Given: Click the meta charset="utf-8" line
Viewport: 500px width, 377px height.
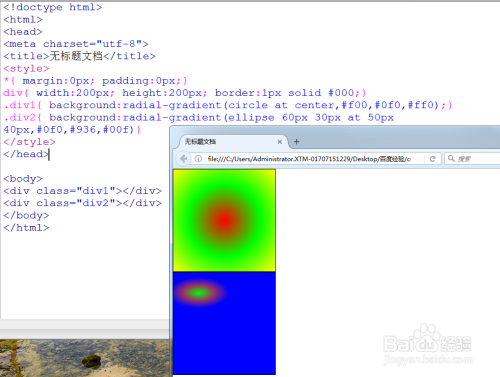Looking at the screenshot, I should click(x=76, y=44).
